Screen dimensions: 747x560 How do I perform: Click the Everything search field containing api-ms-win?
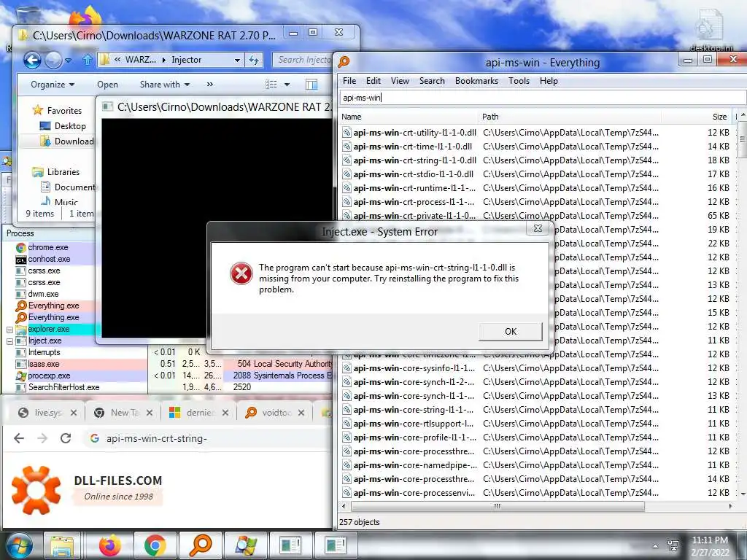pyautogui.click(x=543, y=98)
